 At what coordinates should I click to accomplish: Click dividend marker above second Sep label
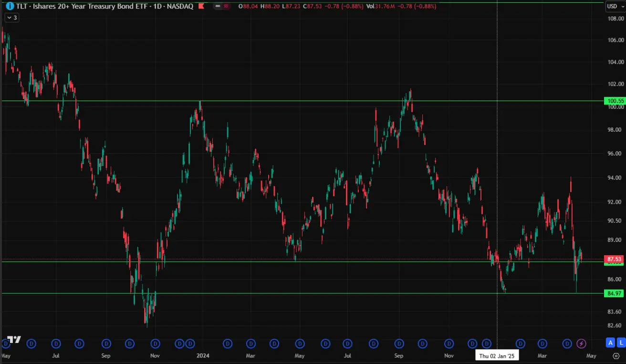click(399, 343)
